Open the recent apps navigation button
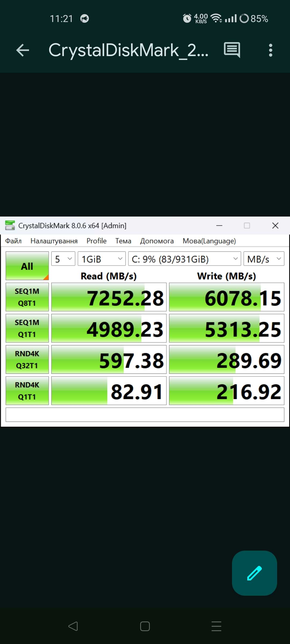 point(216,626)
